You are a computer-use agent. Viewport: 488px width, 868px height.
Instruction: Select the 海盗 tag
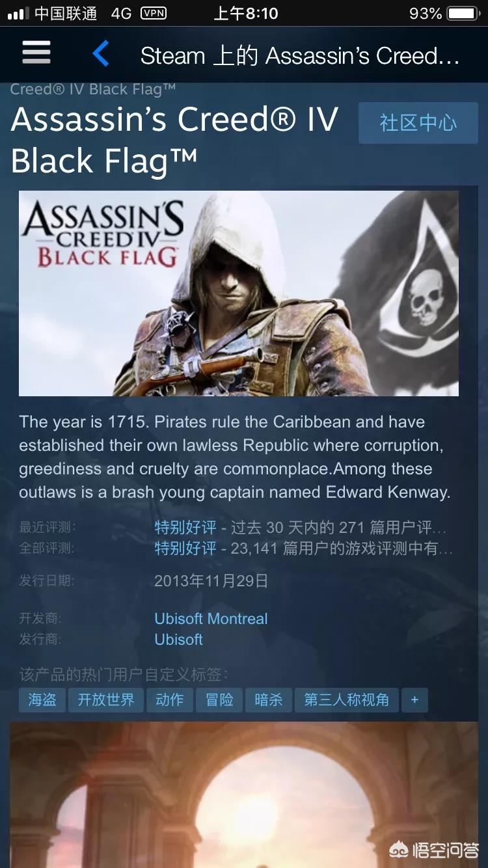tap(42, 700)
